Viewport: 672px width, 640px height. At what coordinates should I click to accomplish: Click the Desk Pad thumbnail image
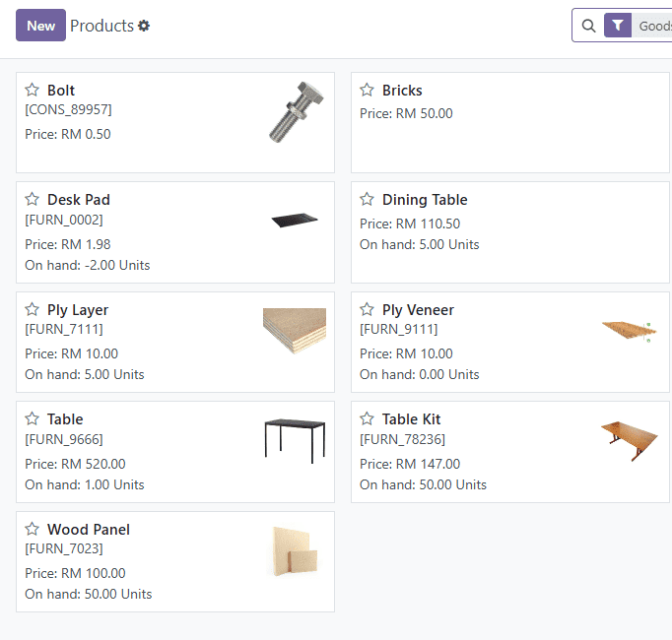coord(295,220)
